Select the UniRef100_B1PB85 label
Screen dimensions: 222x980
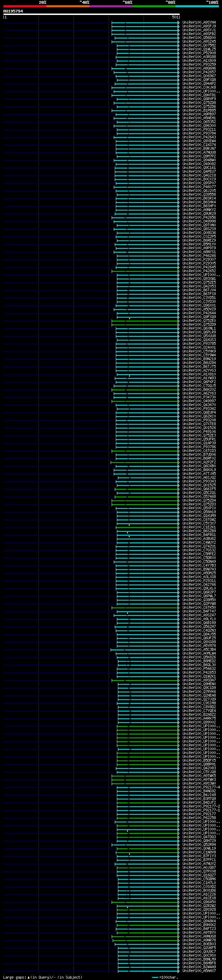(x=199, y=110)
